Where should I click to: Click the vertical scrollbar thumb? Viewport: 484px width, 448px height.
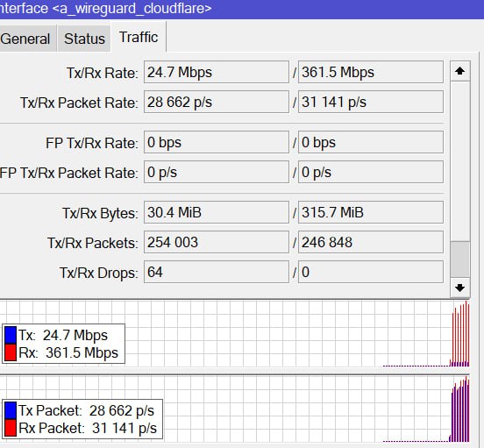click(x=460, y=260)
